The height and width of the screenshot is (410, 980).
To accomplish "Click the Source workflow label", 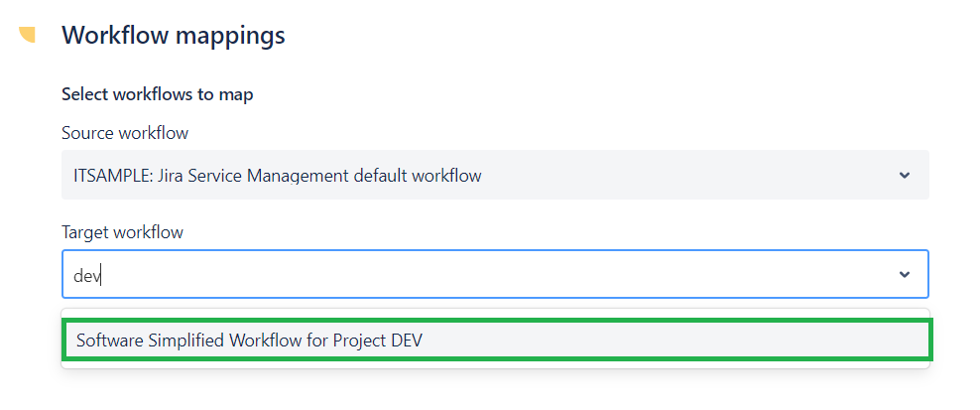I will pyautogui.click(x=125, y=133).
